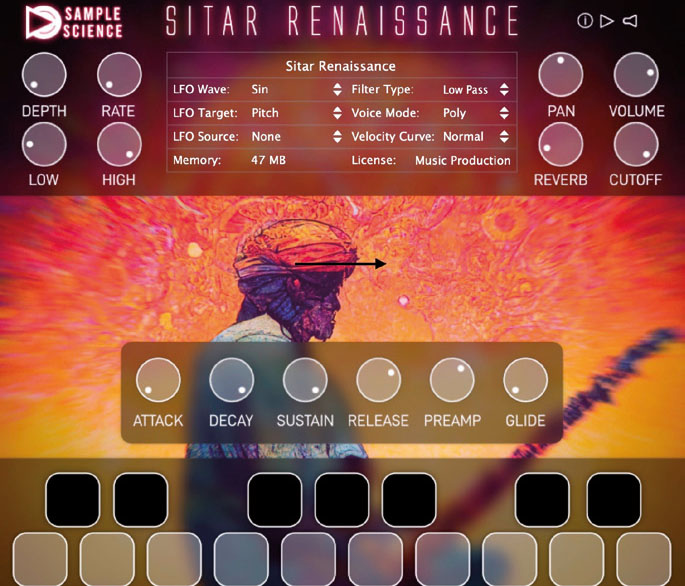This screenshot has width=685, height=586.
Task: Click the 'Low Pass' filter value
Action: click(x=465, y=90)
